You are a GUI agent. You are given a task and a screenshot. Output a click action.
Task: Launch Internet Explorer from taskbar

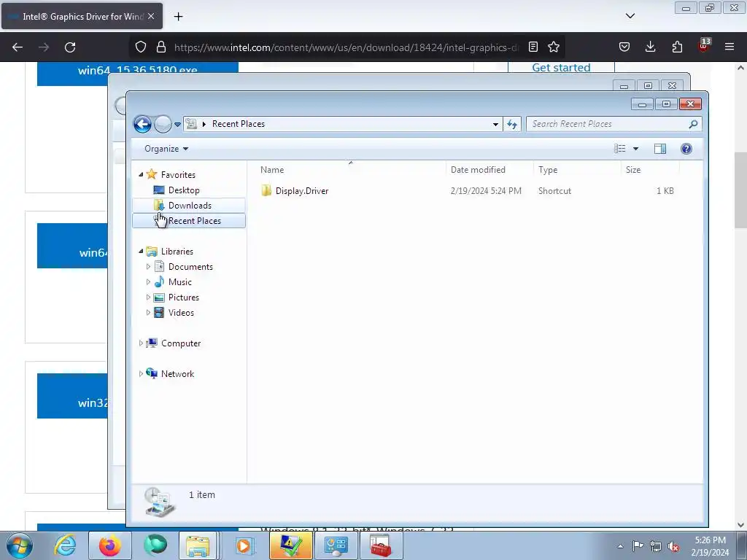click(65, 545)
